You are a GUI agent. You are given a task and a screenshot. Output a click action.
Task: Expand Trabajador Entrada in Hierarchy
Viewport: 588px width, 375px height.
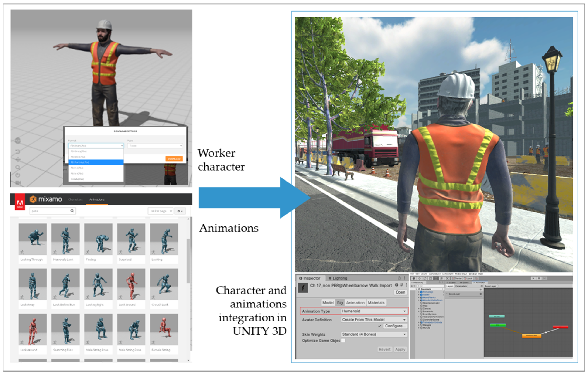[418, 322]
